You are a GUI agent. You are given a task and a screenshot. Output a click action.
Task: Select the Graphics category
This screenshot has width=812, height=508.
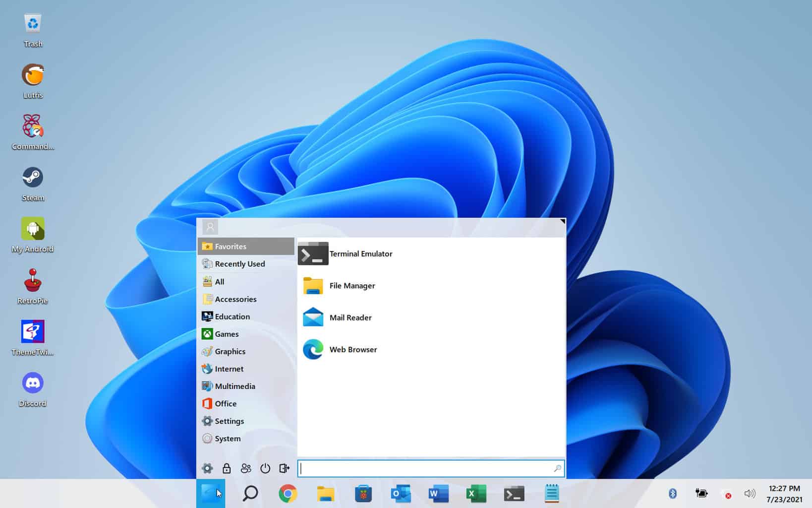(x=246, y=351)
